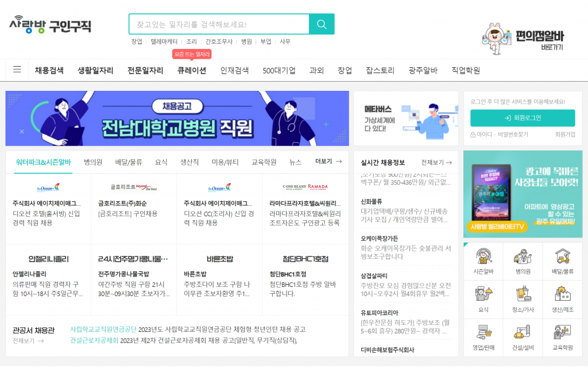Open 사립학교교직원연금공단 recruitment notice
The width and height of the screenshot is (588, 368).
point(188,329)
